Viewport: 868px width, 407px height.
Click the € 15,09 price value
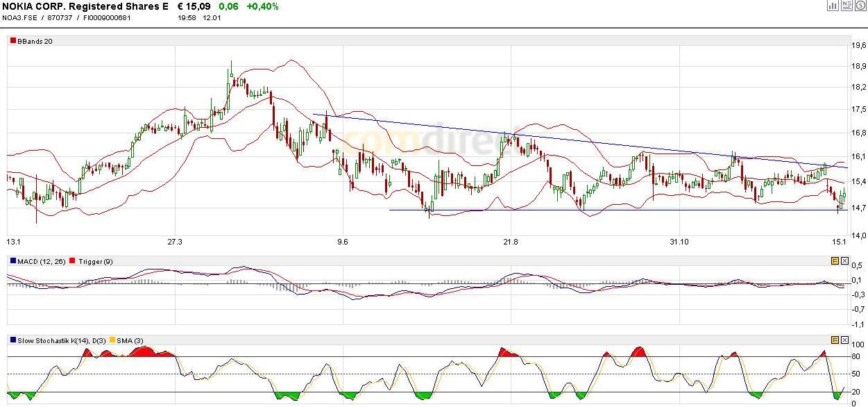click(x=194, y=6)
